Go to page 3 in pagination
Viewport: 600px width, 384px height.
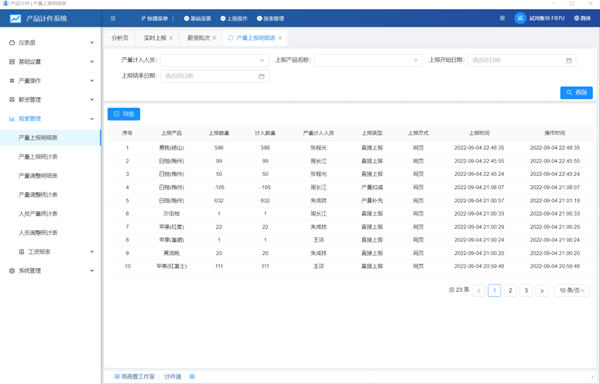[x=526, y=291]
